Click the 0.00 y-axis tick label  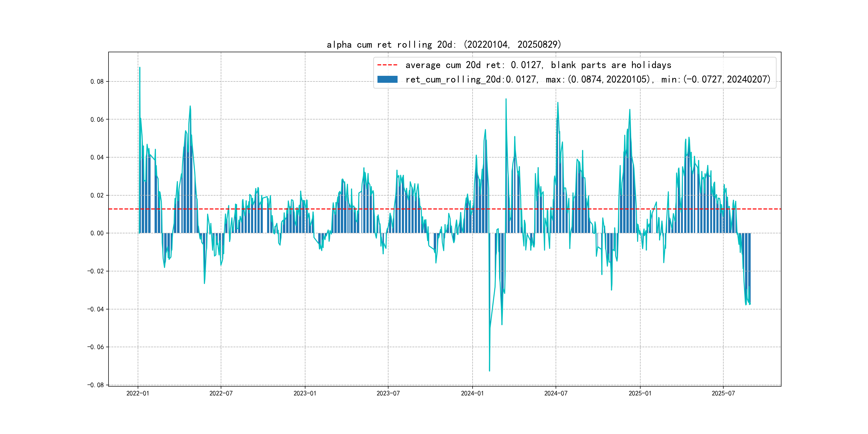pyautogui.click(x=97, y=233)
